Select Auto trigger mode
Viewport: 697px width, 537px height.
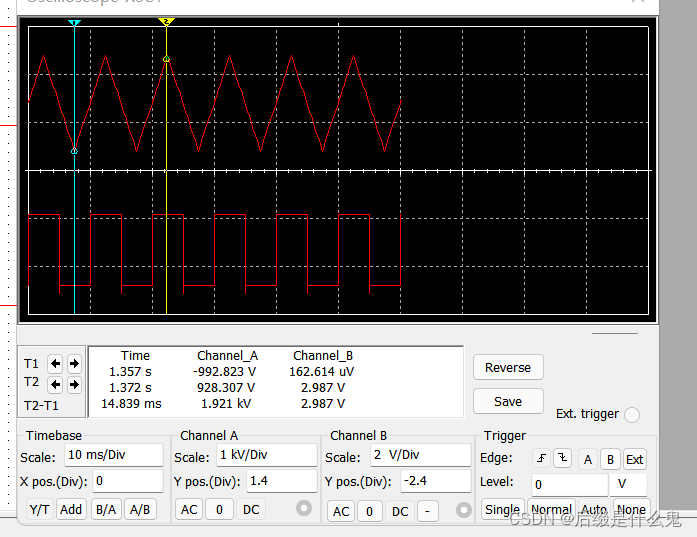[594, 509]
